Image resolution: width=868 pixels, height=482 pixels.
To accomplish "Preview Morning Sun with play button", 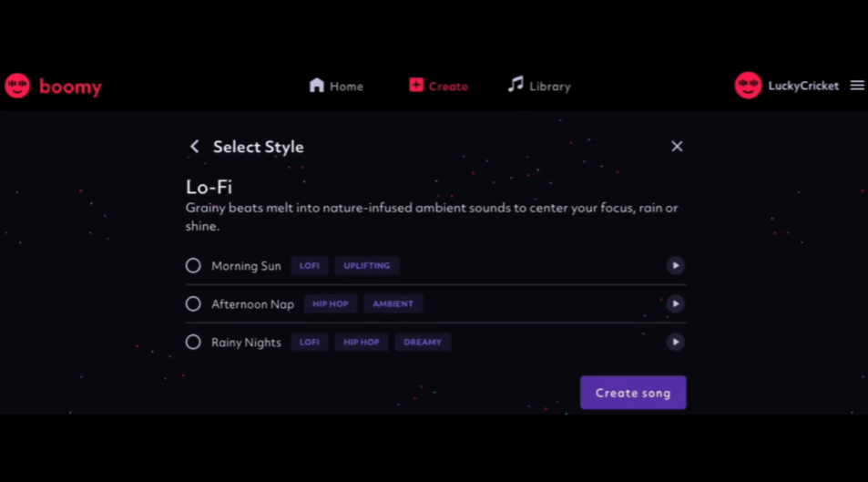I will pos(675,266).
